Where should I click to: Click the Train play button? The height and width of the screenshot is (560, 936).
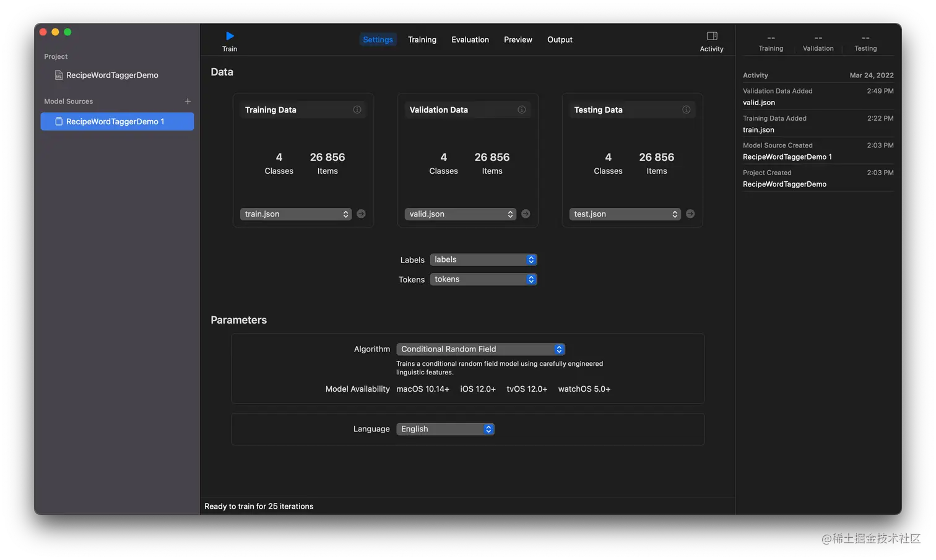pyautogui.click(x=230, y=36)
